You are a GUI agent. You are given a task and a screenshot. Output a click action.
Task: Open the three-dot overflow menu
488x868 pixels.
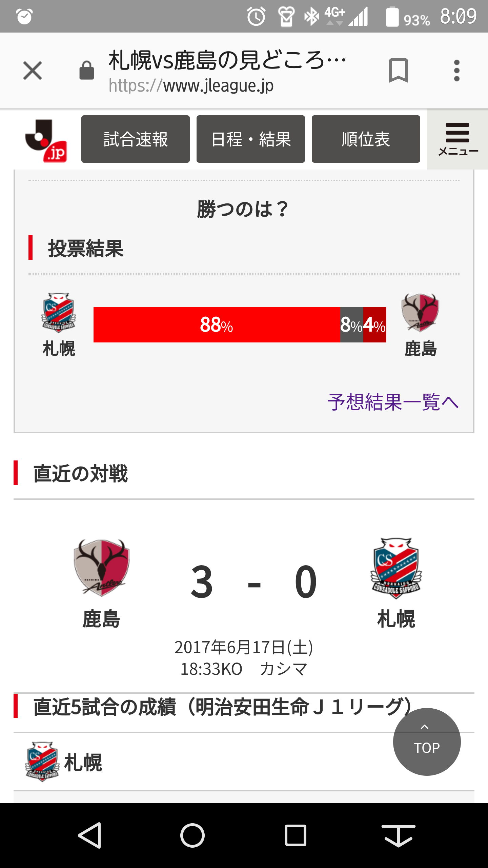pyautogui.click(x=456, y=71)
